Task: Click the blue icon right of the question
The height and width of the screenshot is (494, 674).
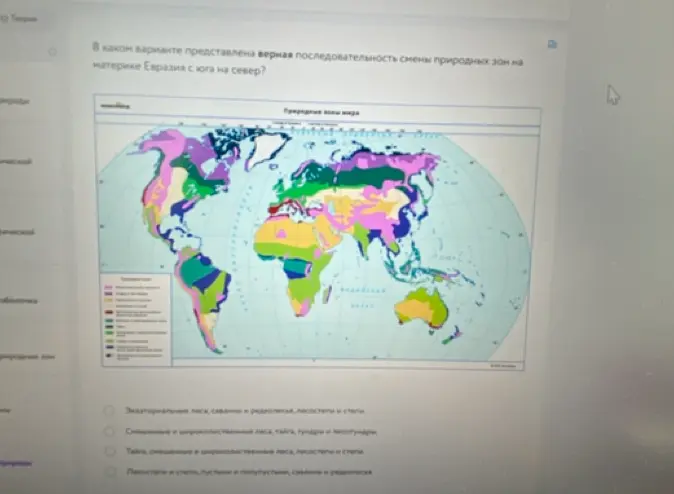Action: [552, 44]
